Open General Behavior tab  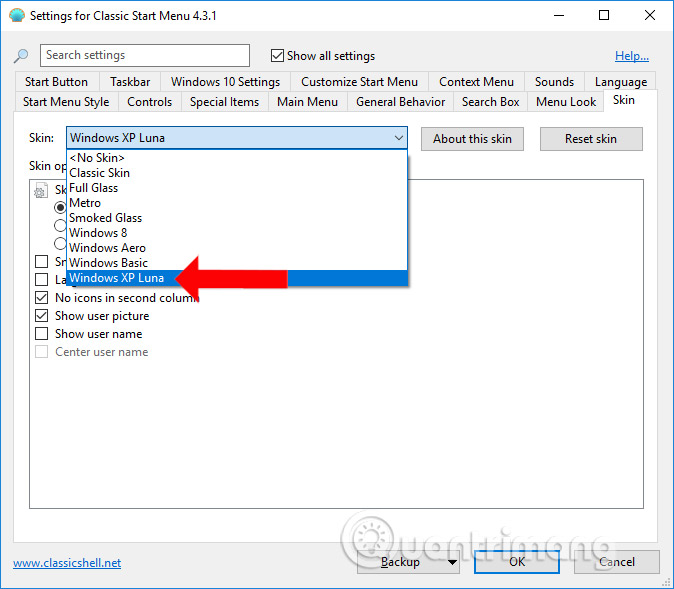pos(400,102)
